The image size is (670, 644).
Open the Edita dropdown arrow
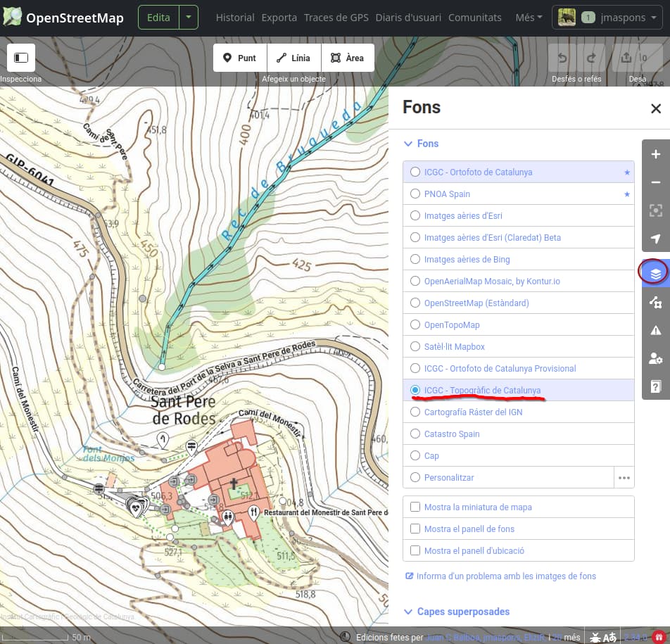coord(189,18)
